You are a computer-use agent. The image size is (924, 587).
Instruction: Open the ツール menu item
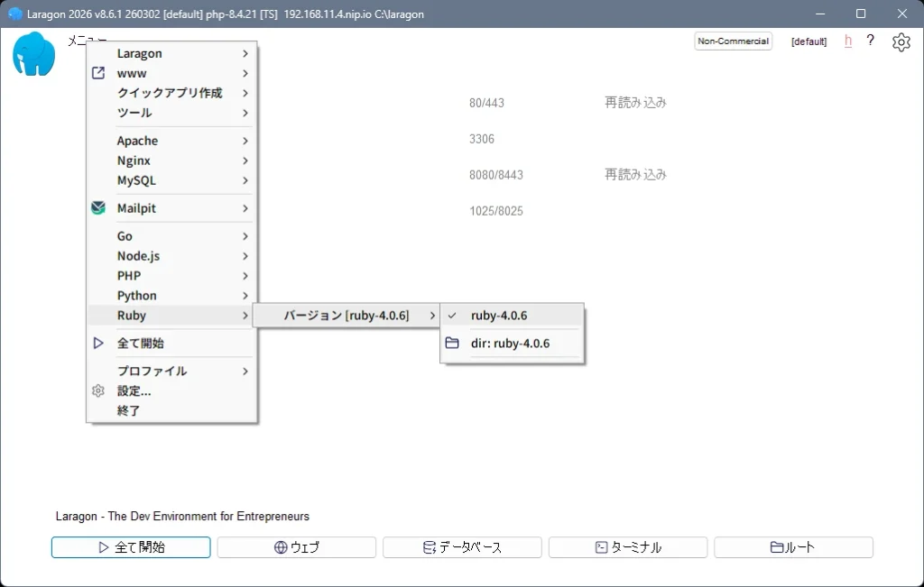click(x=171, y=113)
